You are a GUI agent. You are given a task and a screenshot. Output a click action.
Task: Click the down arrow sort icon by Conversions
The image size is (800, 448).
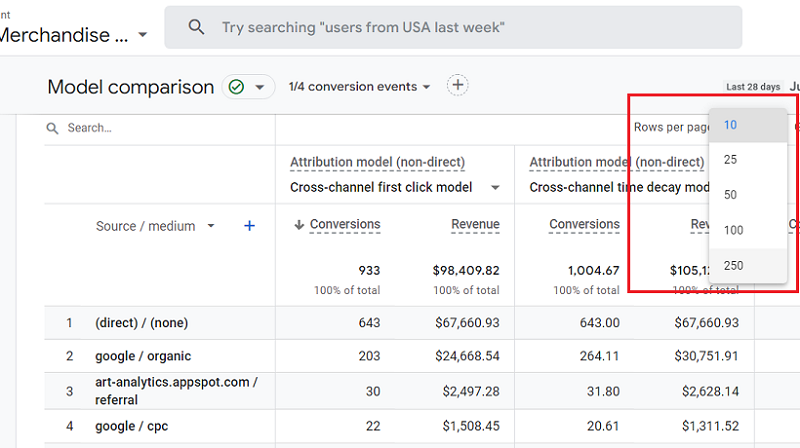point(299,225)
